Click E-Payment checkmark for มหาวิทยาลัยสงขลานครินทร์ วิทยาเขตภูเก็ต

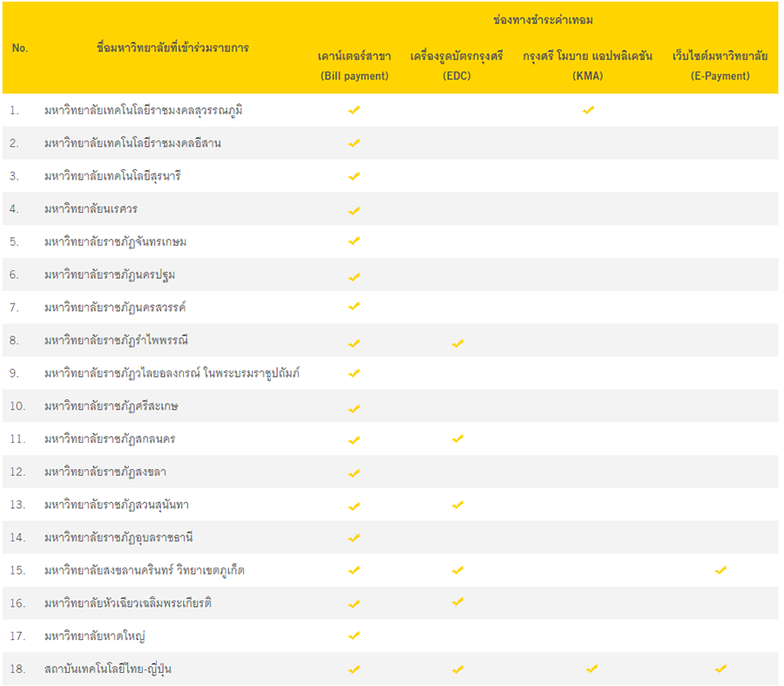[720, 570]
